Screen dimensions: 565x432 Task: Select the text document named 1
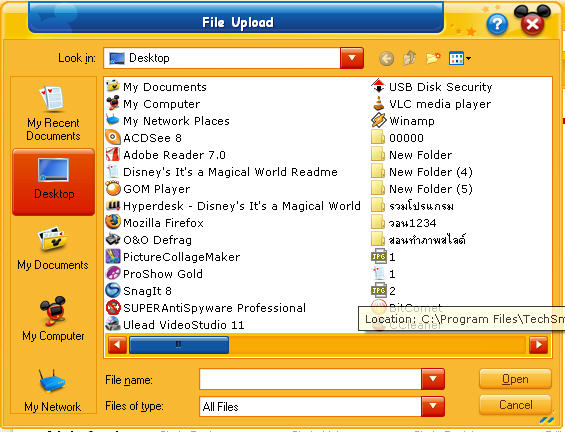tap(383, 274)
